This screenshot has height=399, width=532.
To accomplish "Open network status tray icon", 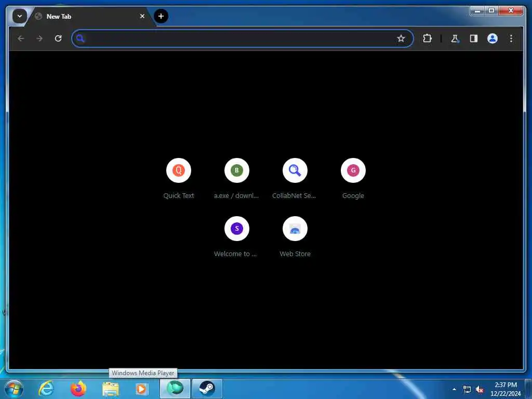I will point(467,390).
